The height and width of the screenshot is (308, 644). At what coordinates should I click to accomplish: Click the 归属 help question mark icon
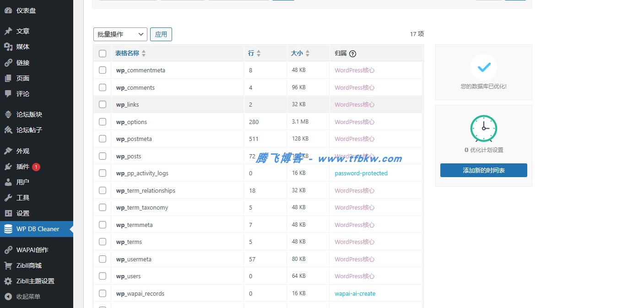352,54
